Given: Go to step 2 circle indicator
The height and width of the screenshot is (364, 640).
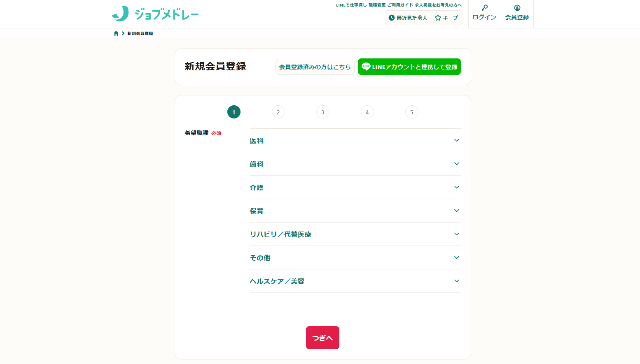Looking at the screenshot, I should pos(278,112).
